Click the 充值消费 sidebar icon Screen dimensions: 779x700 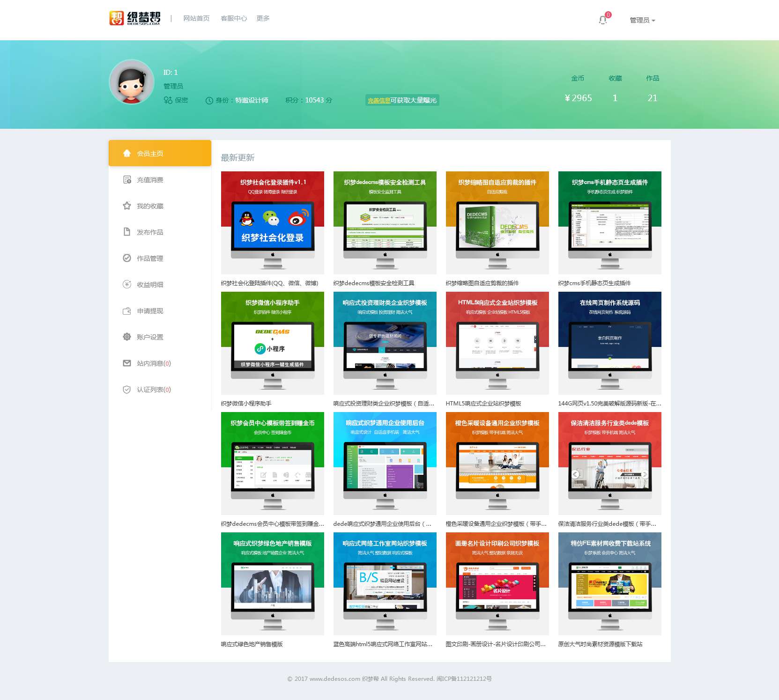coord(127,179)
